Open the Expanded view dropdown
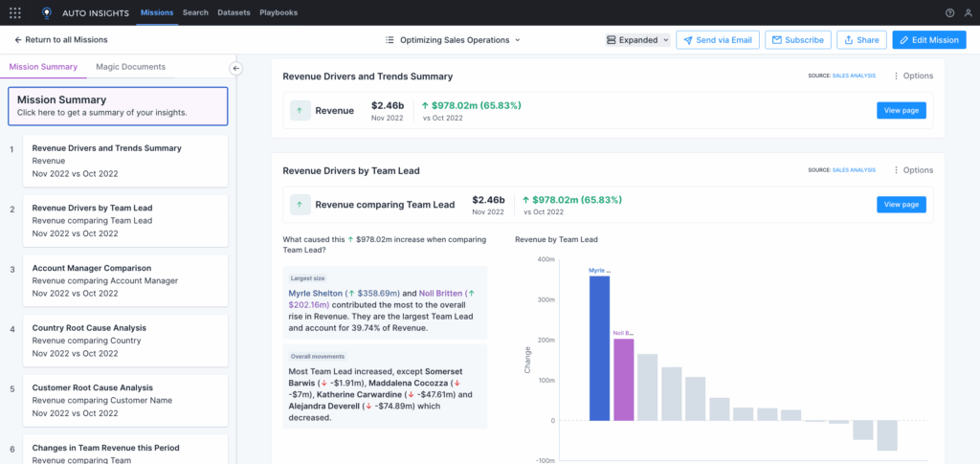 637,40
